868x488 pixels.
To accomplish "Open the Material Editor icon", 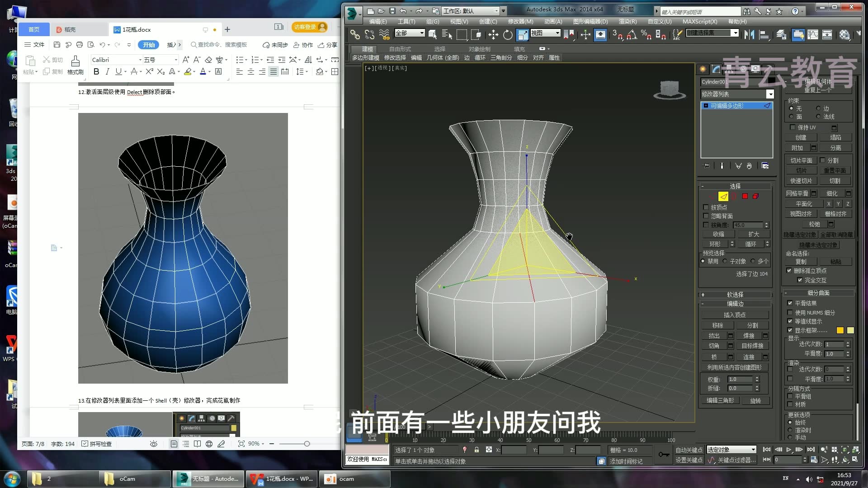I will tap(844, 34).
